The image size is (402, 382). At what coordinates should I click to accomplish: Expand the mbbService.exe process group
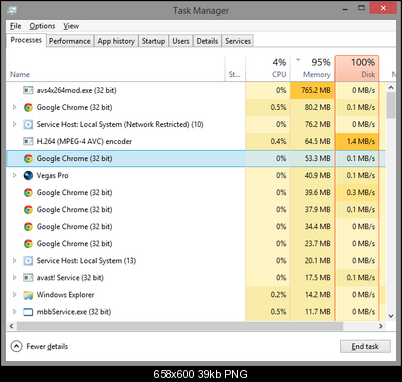pyautogui.click(x=15, y=312)
